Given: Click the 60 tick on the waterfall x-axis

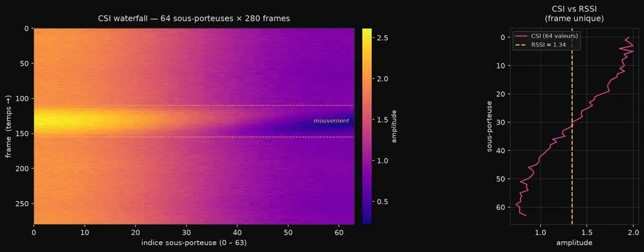Looking at the screenshot, I should click(339, 231).
